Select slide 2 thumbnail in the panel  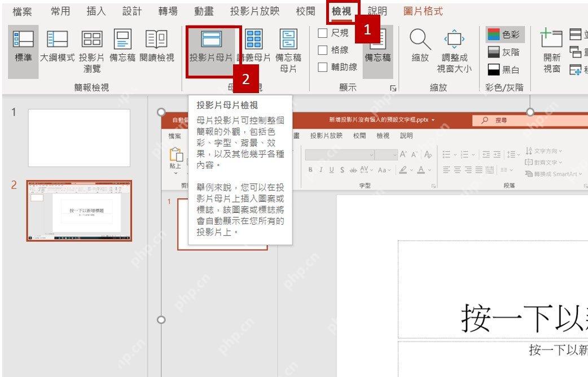[79, 211]
